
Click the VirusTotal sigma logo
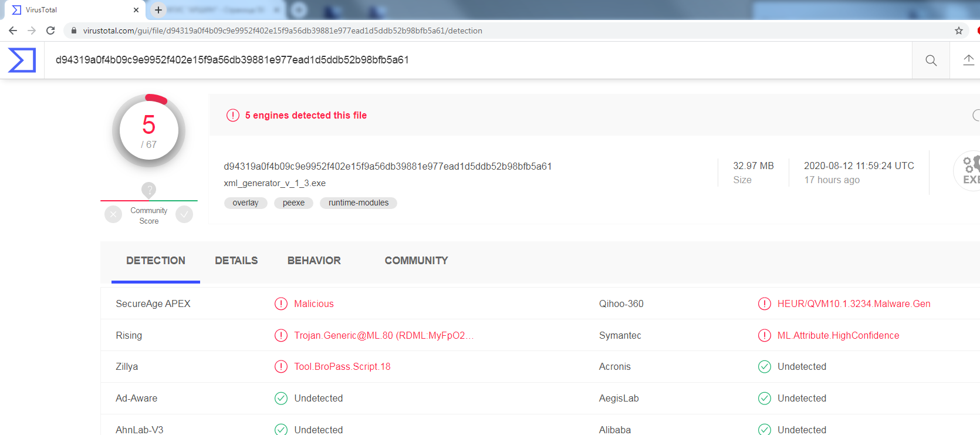click(x=22, y=60)
